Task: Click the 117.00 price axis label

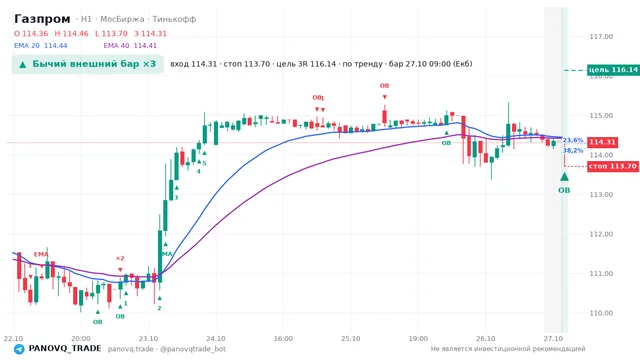Action: point(601,37)
